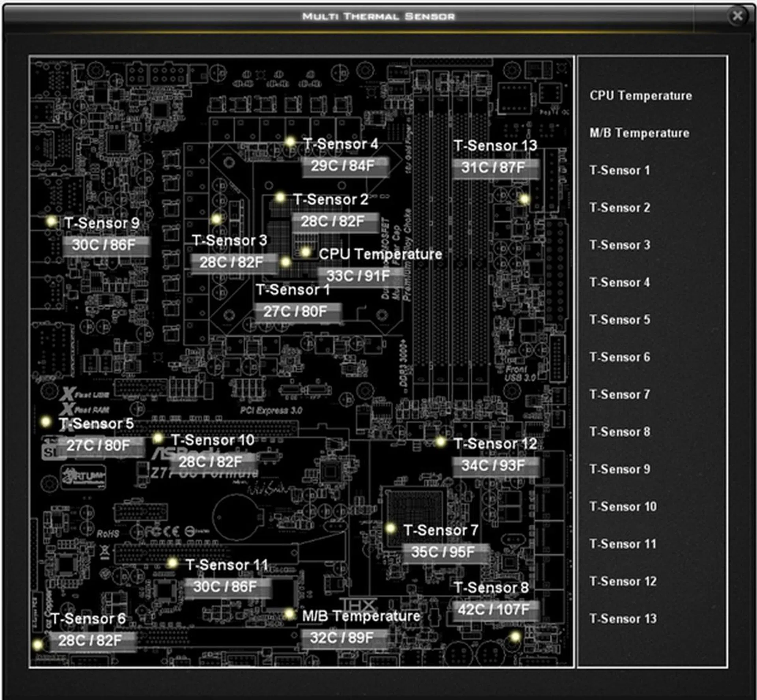Select T-Sensor 1 from the sidebar list
The height and width of the screenshot is (700, 757).
[x=619, y=170]
